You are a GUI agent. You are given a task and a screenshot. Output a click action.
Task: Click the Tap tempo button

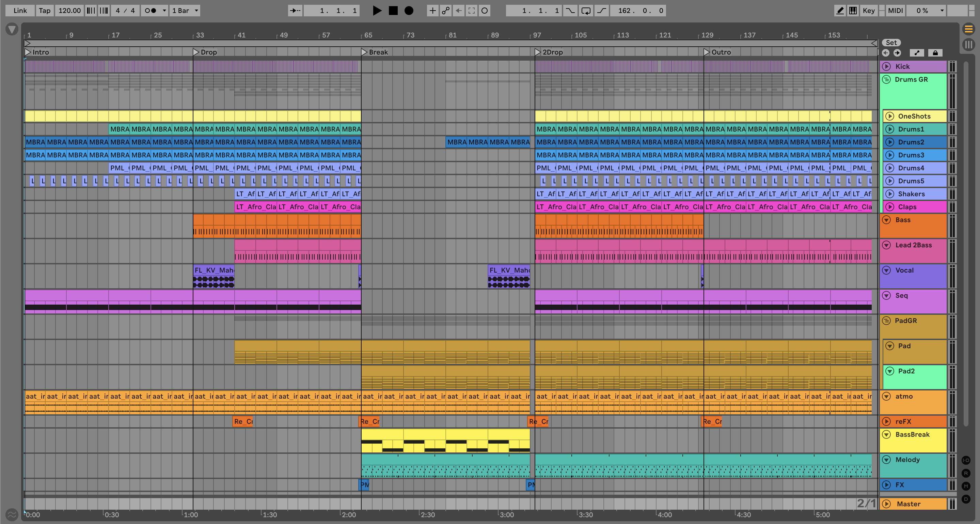coord(45,11)
